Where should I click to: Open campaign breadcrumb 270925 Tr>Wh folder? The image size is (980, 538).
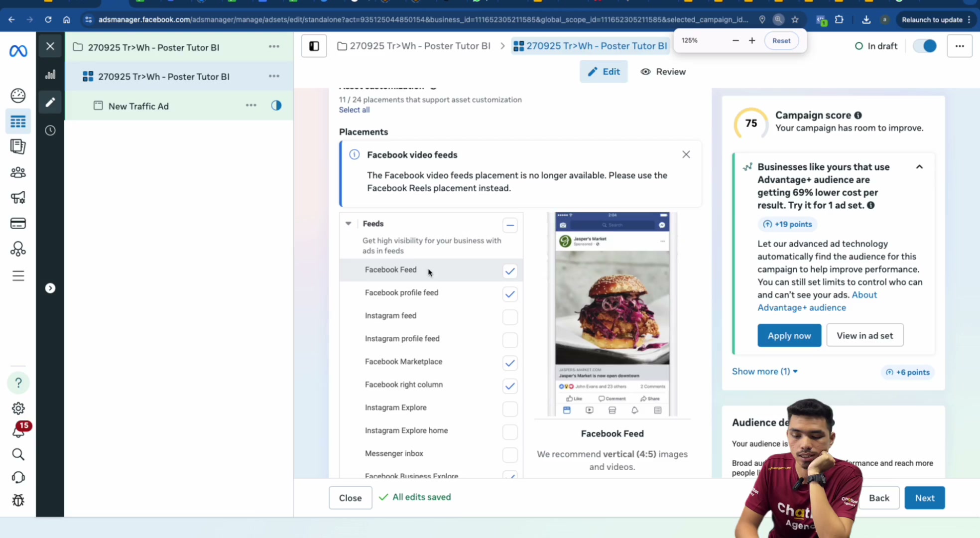pyautogui.click(x=414, y=46)
